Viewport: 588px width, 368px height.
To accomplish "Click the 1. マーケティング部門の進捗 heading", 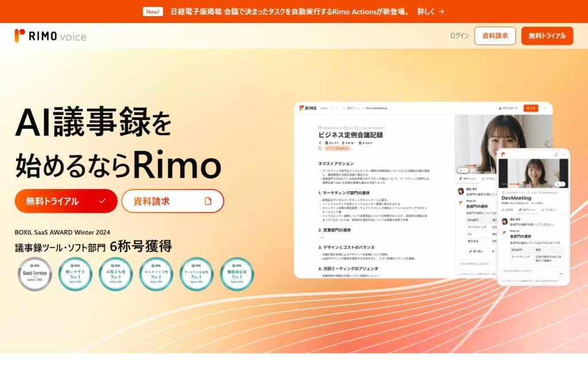I will point(344,193).
